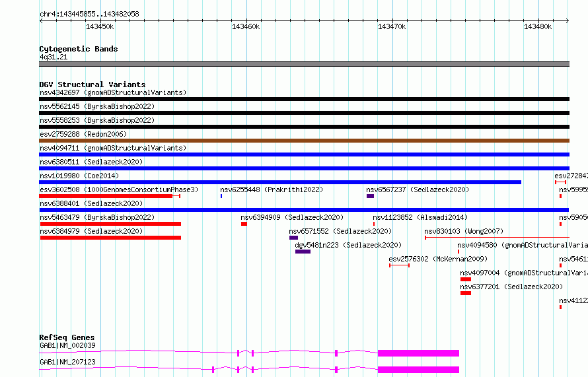
Task: Click the purple nsv6567237 variant block
Action: tap(370, 196)
